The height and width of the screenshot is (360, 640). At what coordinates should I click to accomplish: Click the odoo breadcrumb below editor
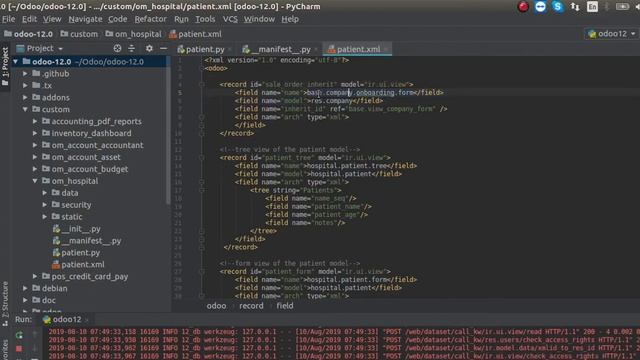click(x=216, y=306)
